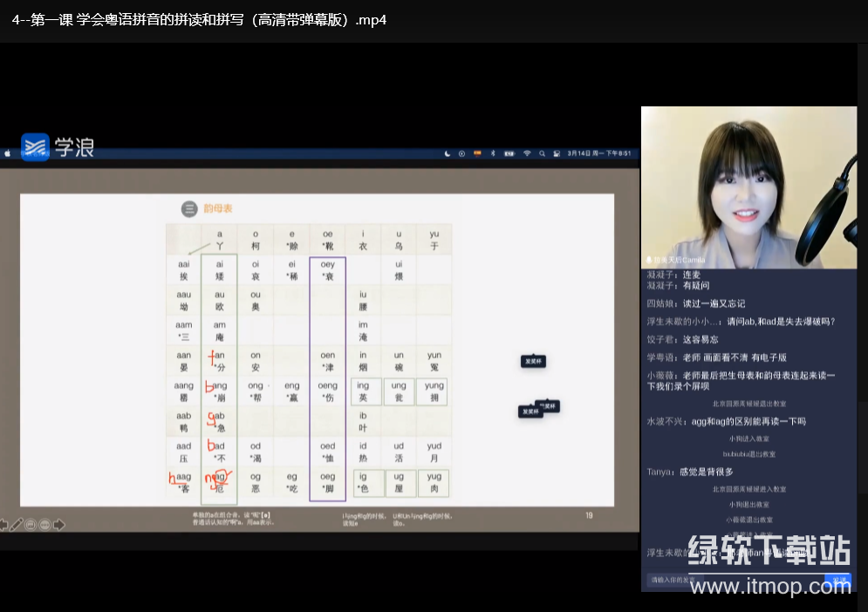
Task: Click the 学浪 logo
Action: (58, 146)
